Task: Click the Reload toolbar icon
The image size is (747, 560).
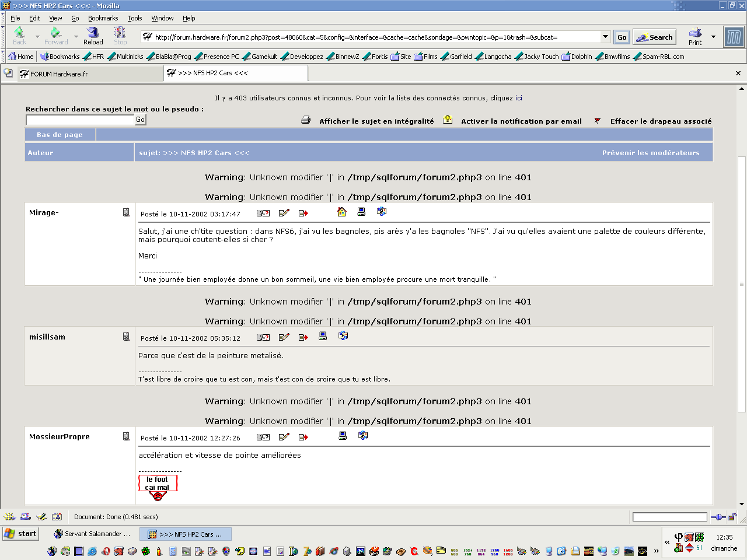Action: click(x=93, y=36)
